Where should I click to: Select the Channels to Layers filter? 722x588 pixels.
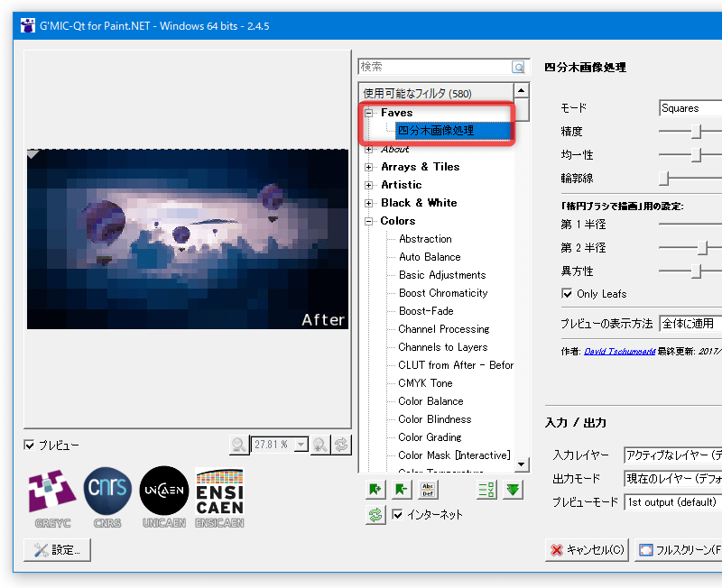442,347
